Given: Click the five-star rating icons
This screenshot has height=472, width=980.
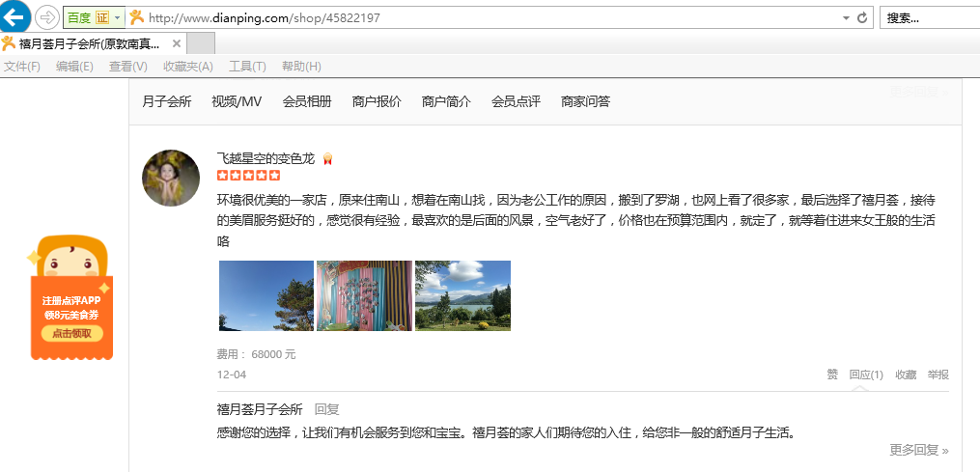Looking at the screenshot, I should (x=248, y=176).
